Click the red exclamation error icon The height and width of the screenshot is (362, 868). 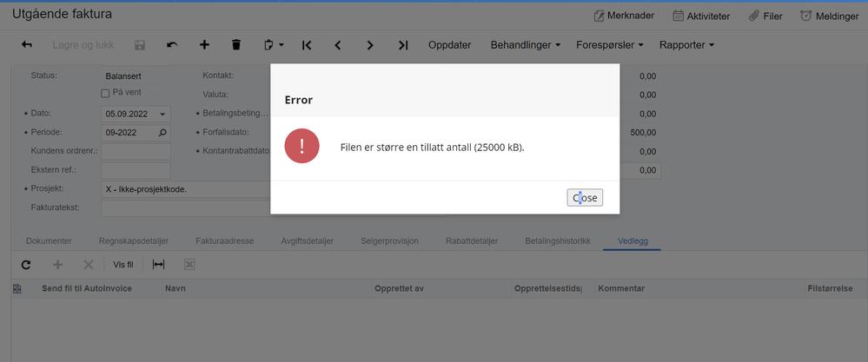tap(301, 146)
